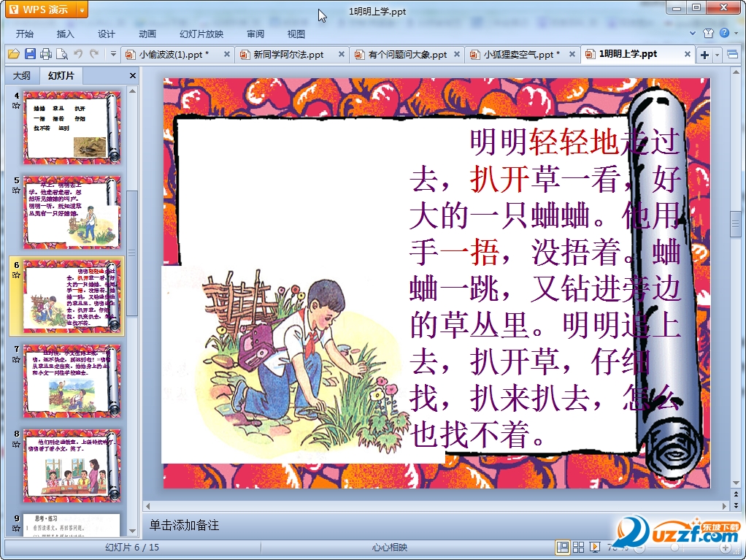Viewport: 746px width, 560px height.
Task: Click animation star icon beside slide 5
Action: click(x=16, y=191)
